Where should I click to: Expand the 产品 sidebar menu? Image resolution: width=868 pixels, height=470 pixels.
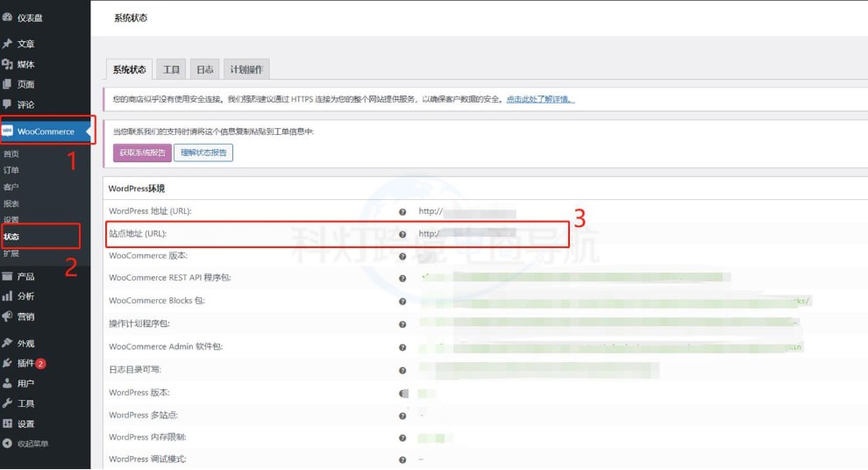pyautogui.click(x=25, y=276)
